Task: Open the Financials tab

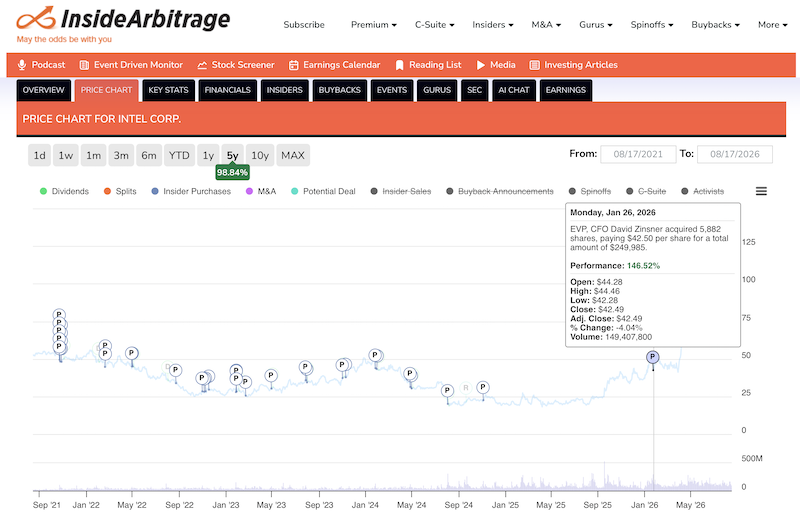Action: 228,90
